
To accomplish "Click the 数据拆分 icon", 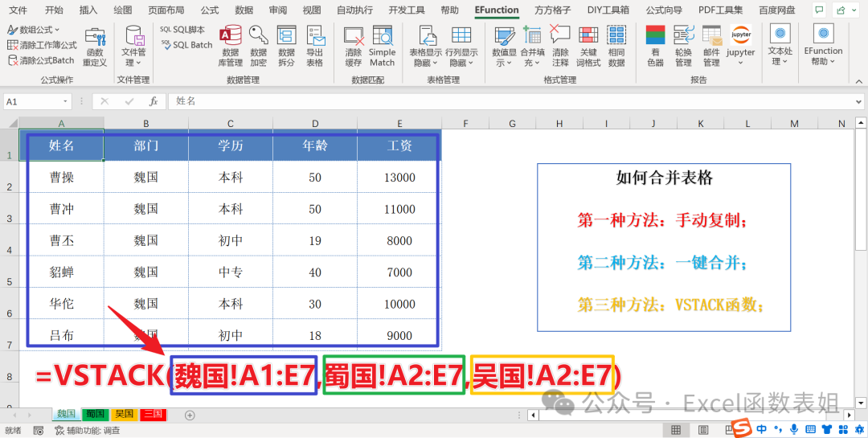I will [286, 36].
